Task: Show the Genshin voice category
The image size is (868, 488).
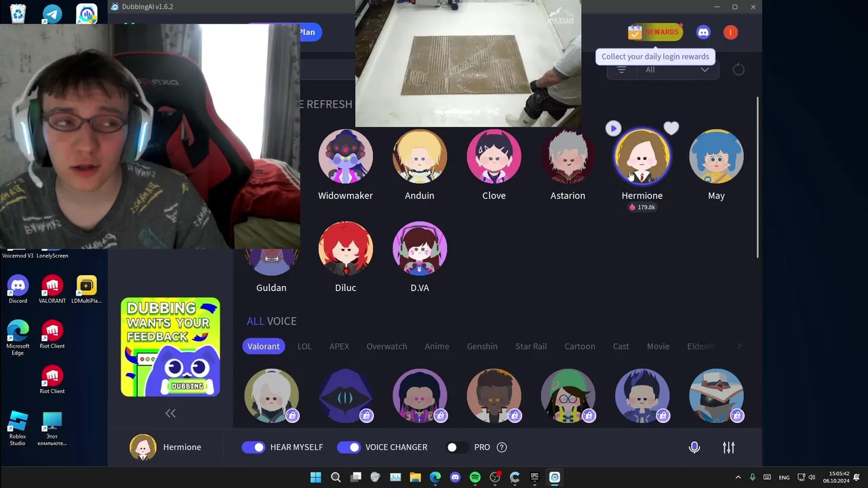Action: 482,346
